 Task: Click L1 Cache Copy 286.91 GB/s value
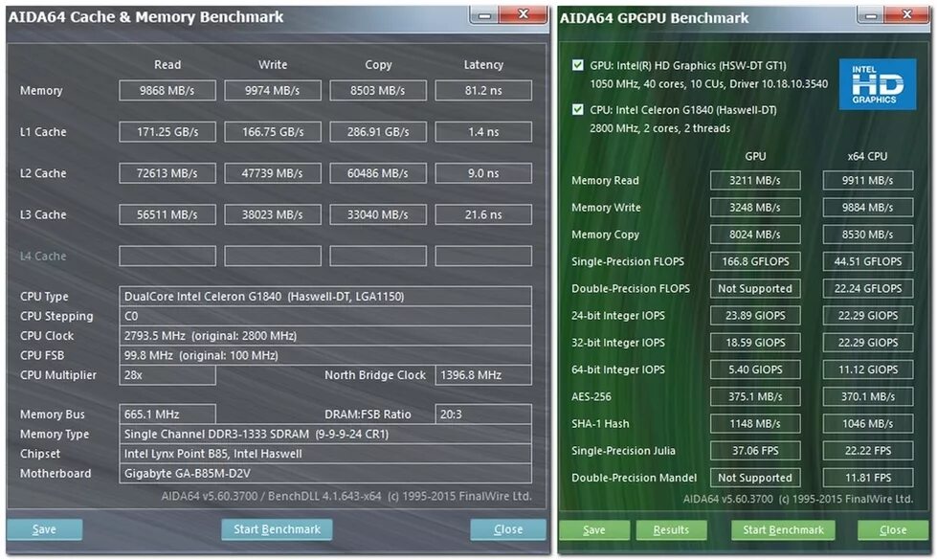[378, 131]
